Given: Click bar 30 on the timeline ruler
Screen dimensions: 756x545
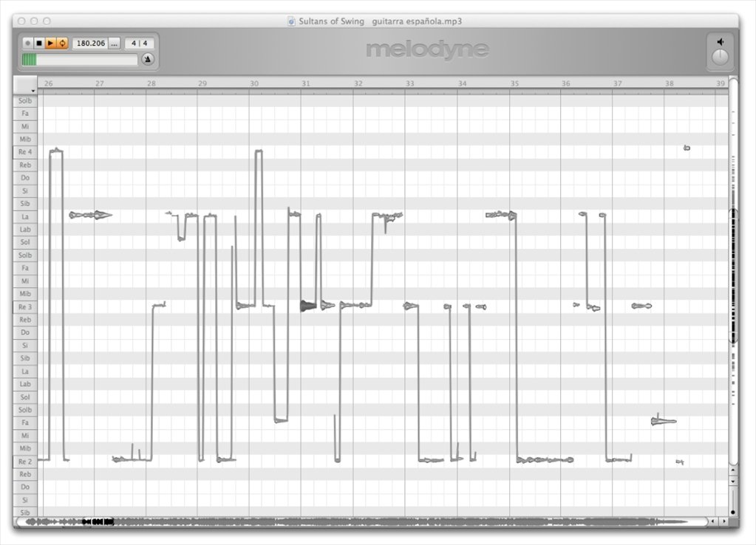Looking at the screenshot, I should [254, 83].
